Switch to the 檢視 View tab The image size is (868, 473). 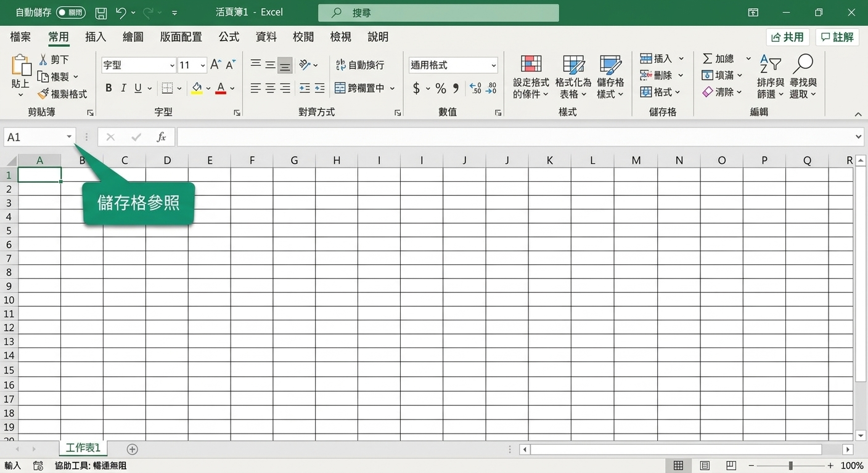point(340,37)
